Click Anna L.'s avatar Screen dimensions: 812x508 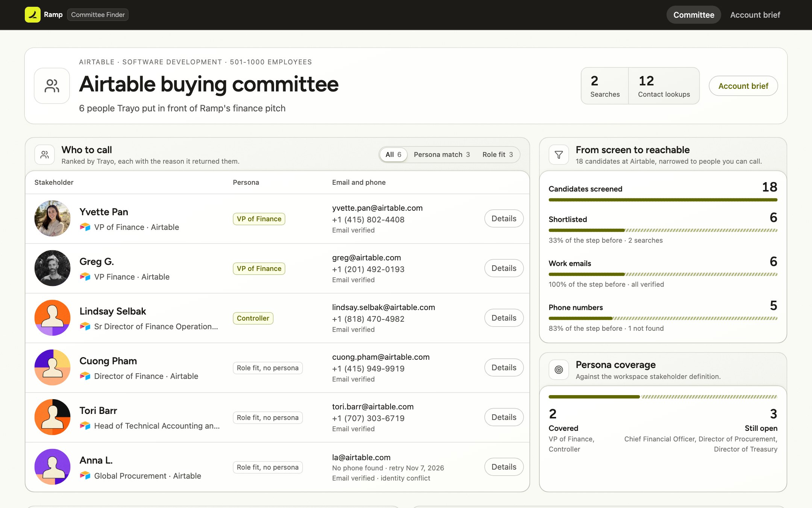point(52,467)
